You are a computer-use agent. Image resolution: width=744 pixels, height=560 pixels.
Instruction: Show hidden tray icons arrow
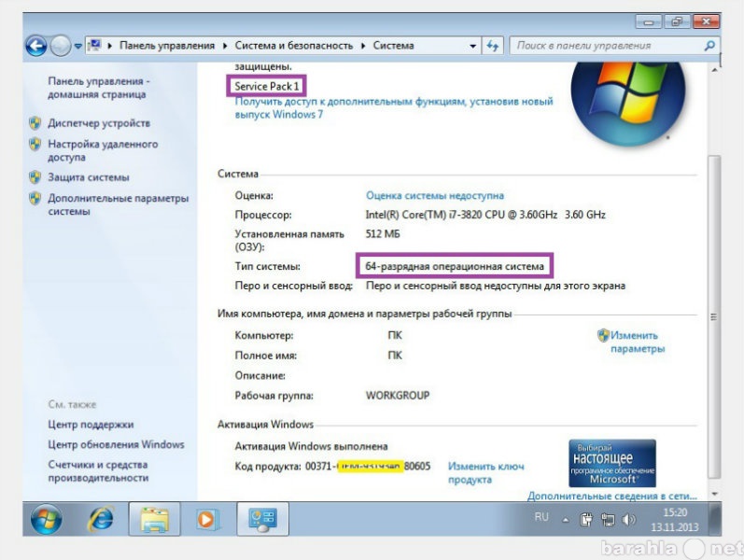point(565,520)
